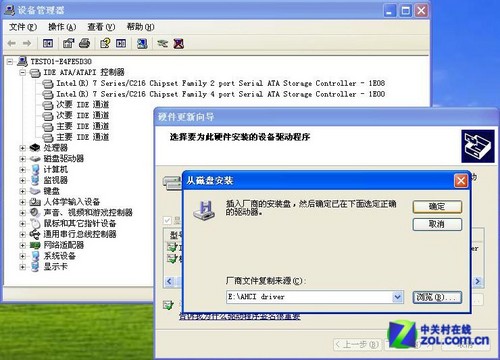The width and height of the screenshot is (500, 360).
Task: Open the 厂商文件复制来源 path dropdown arrow
Action: [397, 297]
